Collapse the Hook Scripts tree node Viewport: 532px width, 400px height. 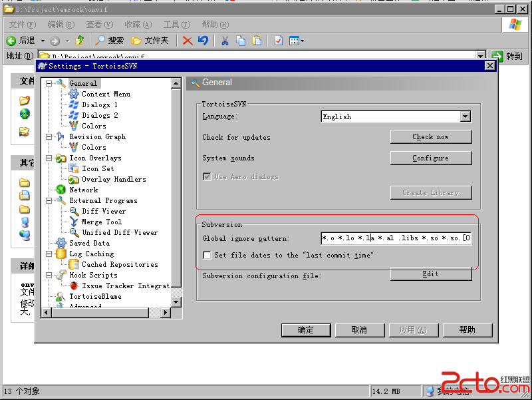tap(49, 275)
